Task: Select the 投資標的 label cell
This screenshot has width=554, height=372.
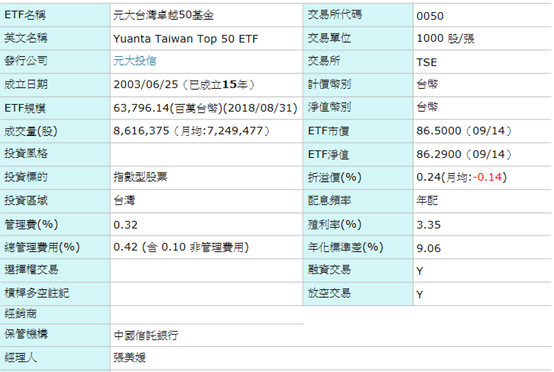Action: pyautogui.click(x=55, y=177)
